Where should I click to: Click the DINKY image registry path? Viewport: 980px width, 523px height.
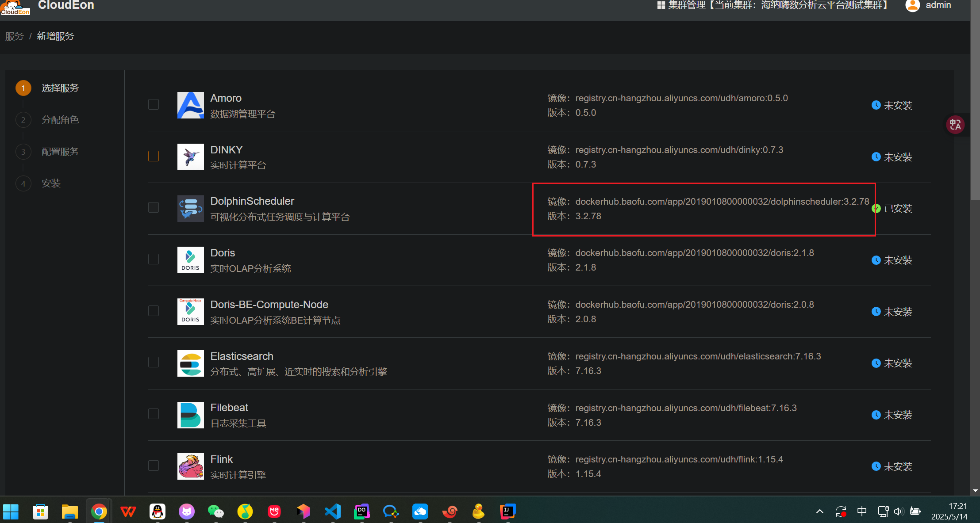click(679, 150)
